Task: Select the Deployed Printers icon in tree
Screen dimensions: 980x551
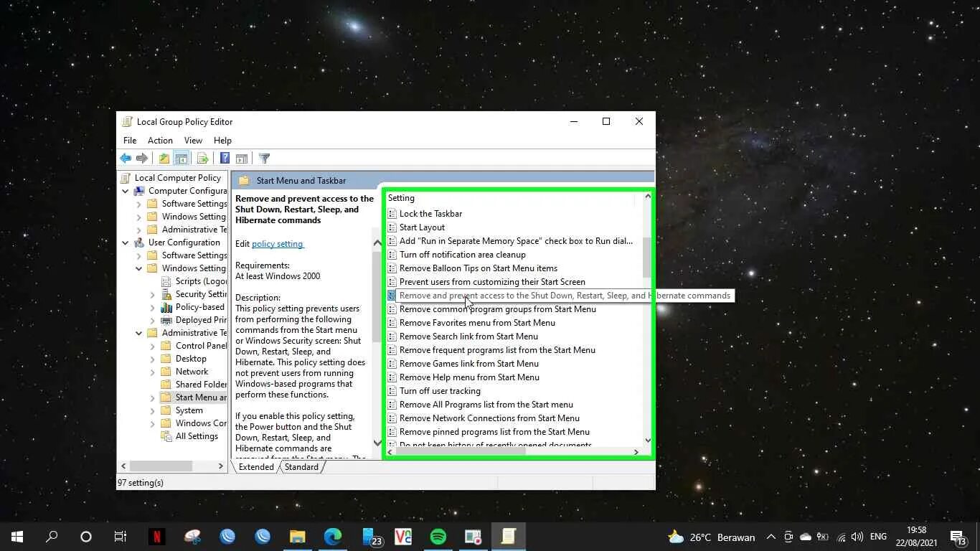Action: [x=166, y=320]
